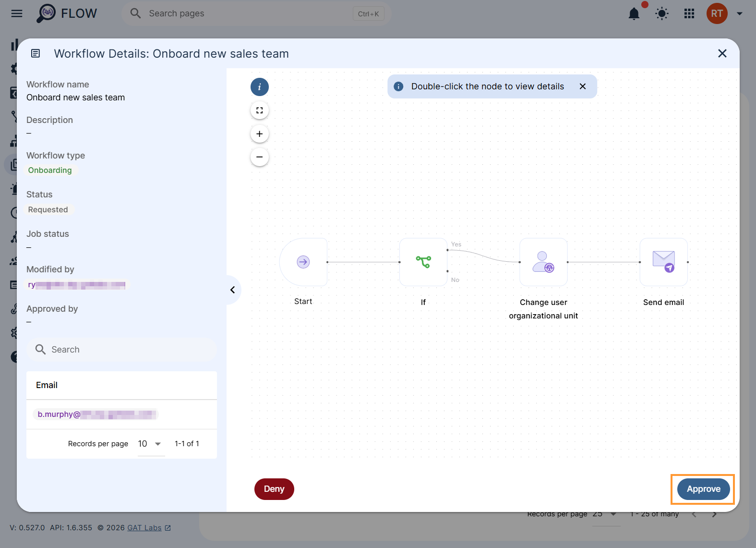Click the hint banner info icon
This screenshot has height=548, width=756.
[398, 86]
